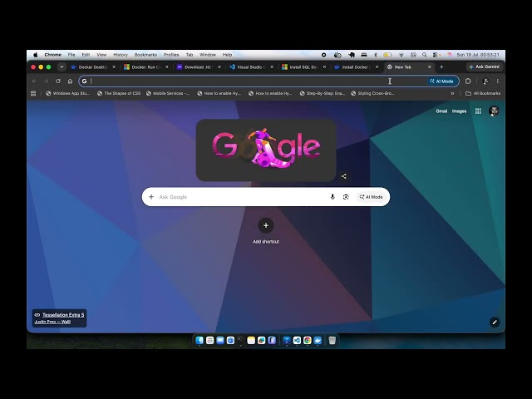Open the Google account avatar on page
Screen dimensions: 532x399
(x=494, y=111)
